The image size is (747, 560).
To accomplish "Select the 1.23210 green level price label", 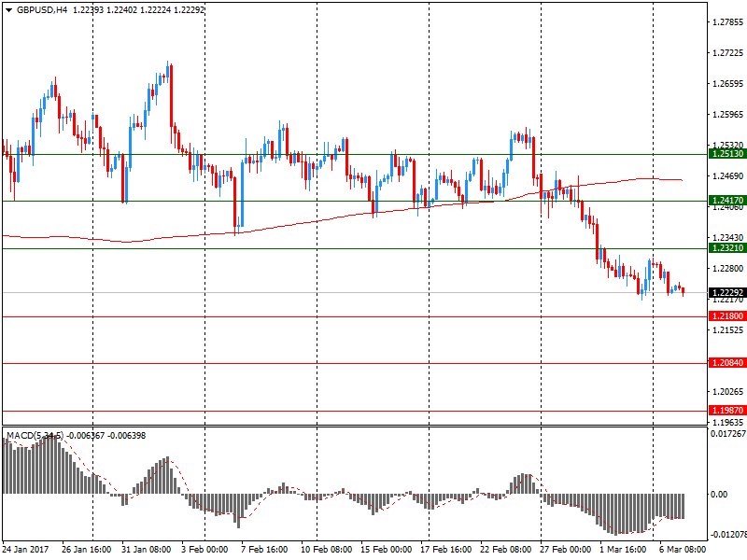I will [x=727, y=247].
